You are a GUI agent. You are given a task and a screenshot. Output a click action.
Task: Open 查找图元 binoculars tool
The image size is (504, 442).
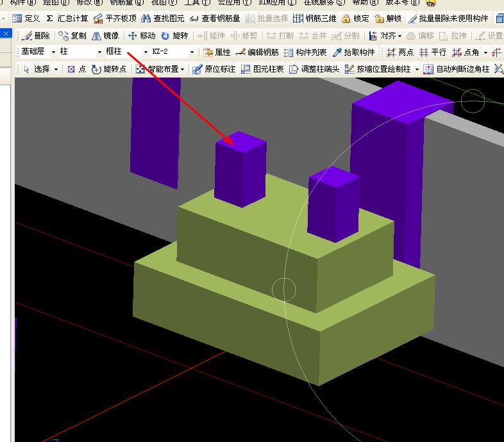point(146,19)
